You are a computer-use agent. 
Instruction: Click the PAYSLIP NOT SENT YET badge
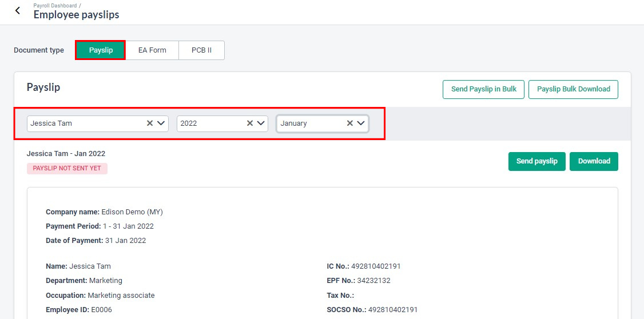coord(67,168)
